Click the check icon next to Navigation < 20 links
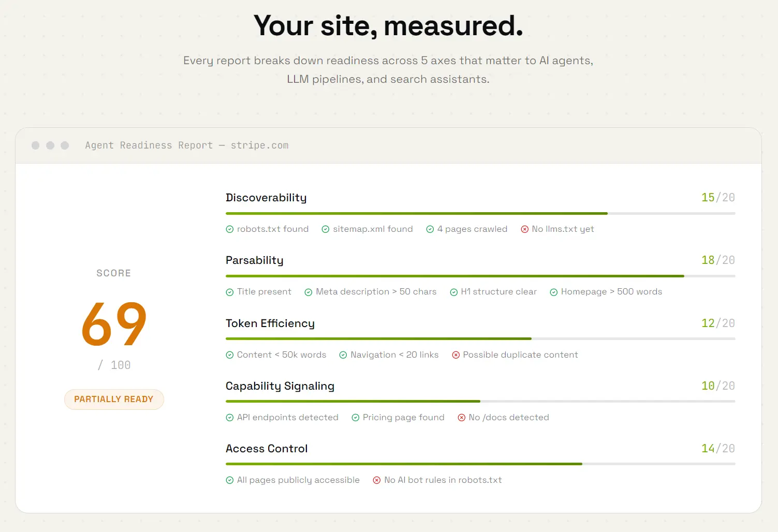Viewport: 778px width, 532px height. 343,355
